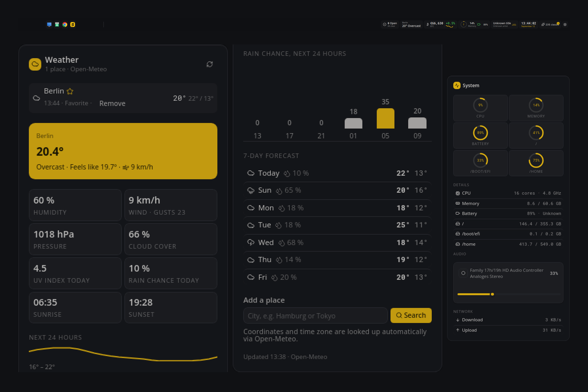Open the root / 41% disk gauge
The image size is (588, 392).
coord(536,135)
